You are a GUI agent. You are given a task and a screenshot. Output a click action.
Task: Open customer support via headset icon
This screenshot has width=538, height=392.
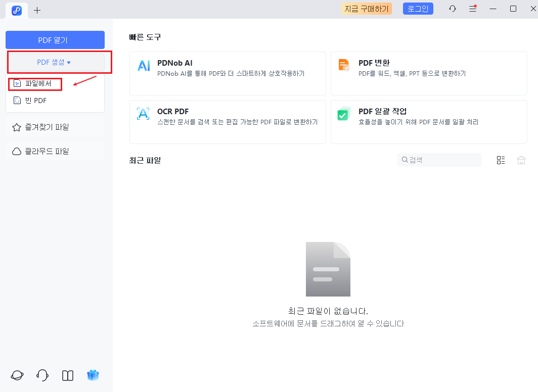42,375
